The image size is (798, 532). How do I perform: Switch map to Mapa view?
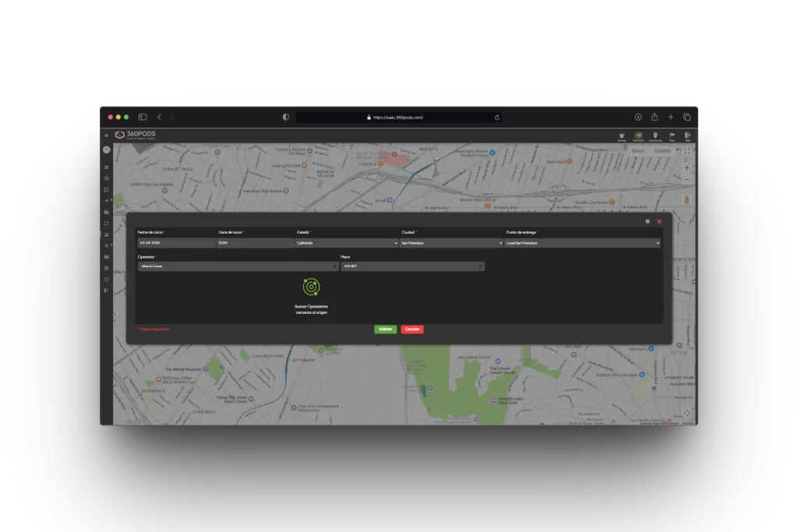(638, 150)
